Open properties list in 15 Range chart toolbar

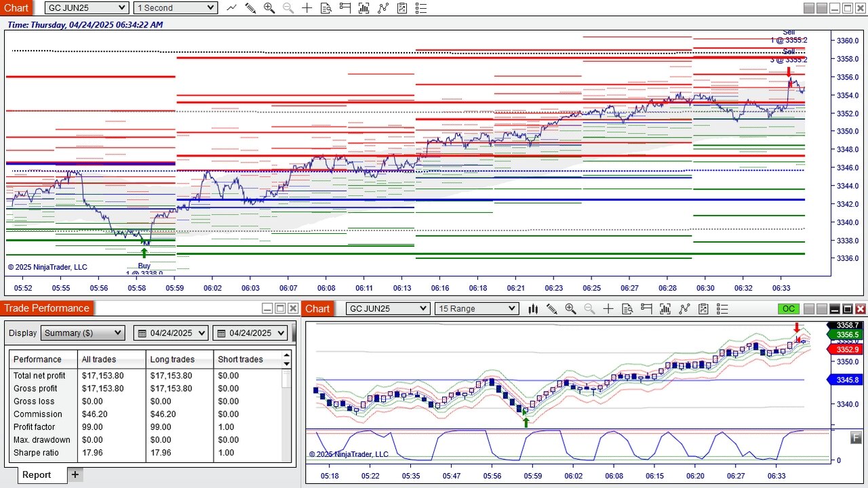click(722, 309)
